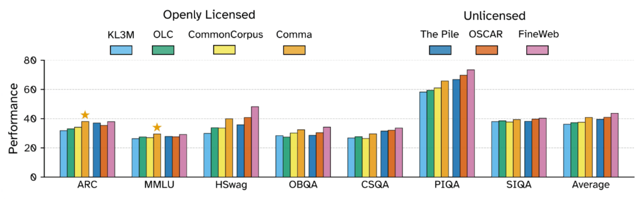Click the "Unlicensed" group heading
This screenshot has width=644, height=204.
point(494,16)
